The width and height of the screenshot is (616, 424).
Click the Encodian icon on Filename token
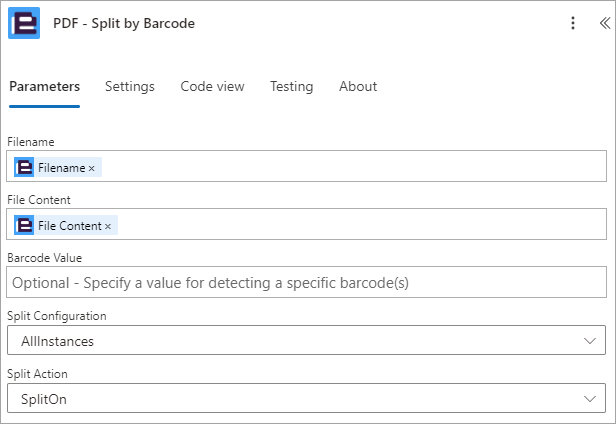point(24,167)
